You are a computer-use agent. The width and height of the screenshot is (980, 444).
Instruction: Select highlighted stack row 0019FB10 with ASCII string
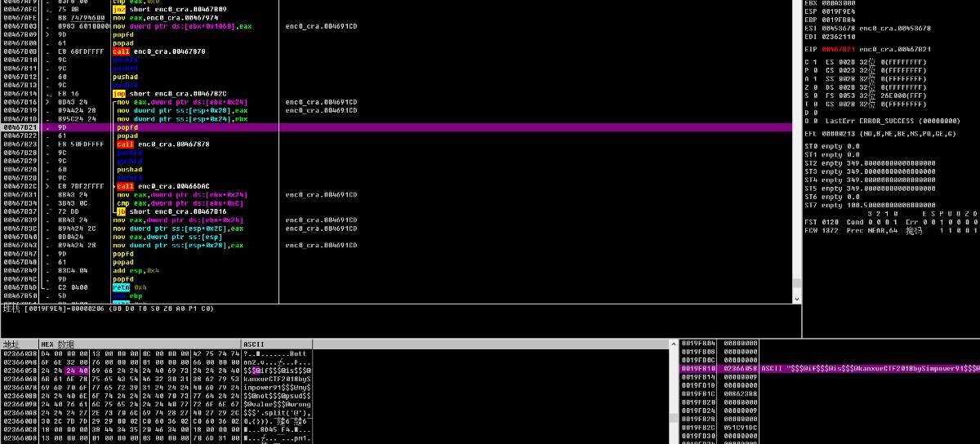(x=830, y=369)
